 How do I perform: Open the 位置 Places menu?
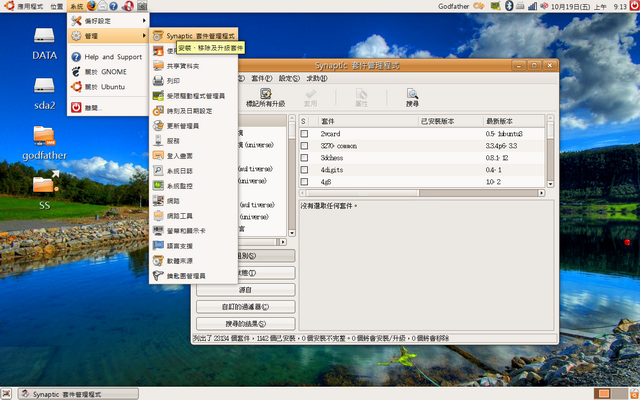pos(57,7)
